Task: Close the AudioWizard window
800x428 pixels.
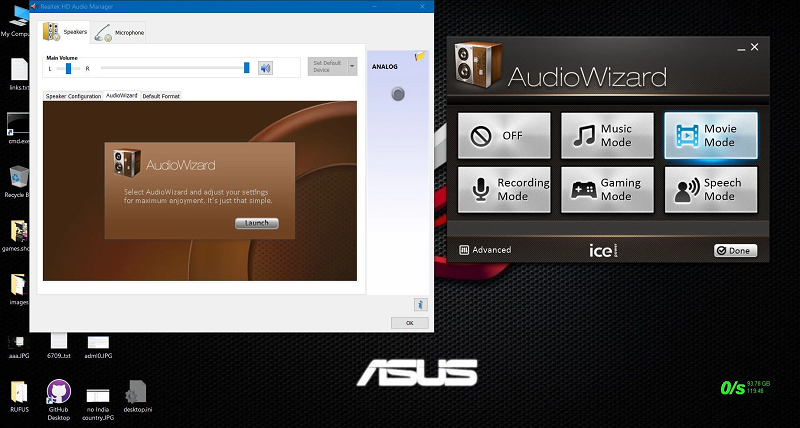Action: coord(755,47)
